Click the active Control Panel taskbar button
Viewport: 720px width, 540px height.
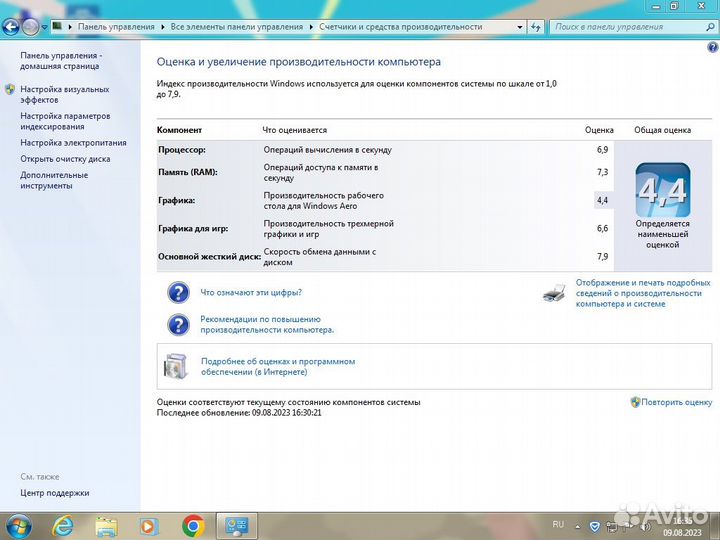click(x=237, y=526)
